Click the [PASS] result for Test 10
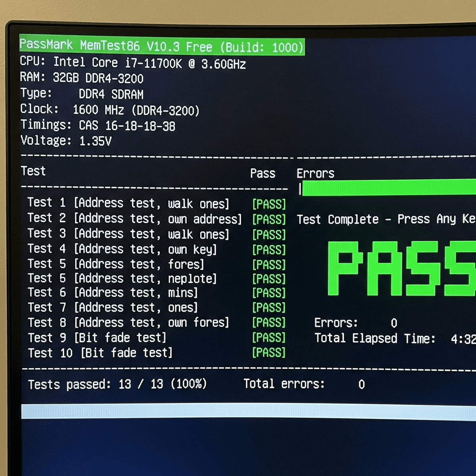 [269, 353]
